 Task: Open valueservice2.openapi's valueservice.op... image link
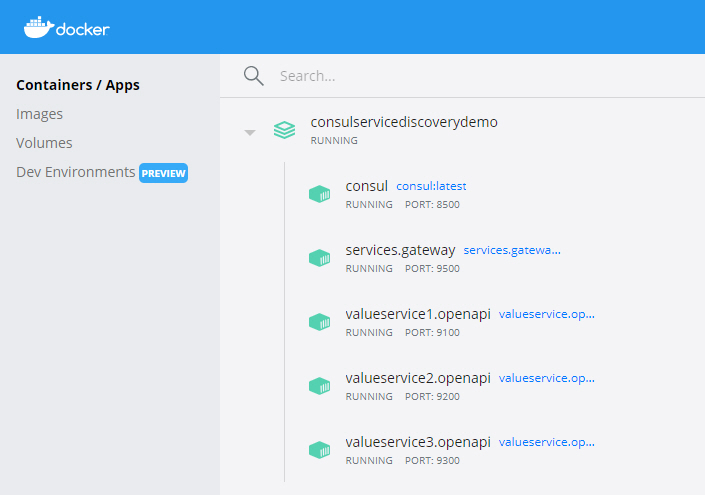coord(547,378)
